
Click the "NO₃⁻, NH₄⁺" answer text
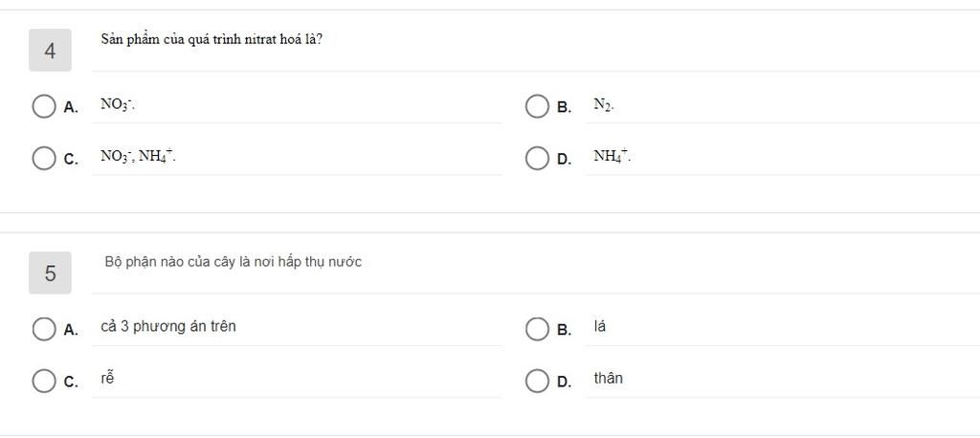[138, 156]
